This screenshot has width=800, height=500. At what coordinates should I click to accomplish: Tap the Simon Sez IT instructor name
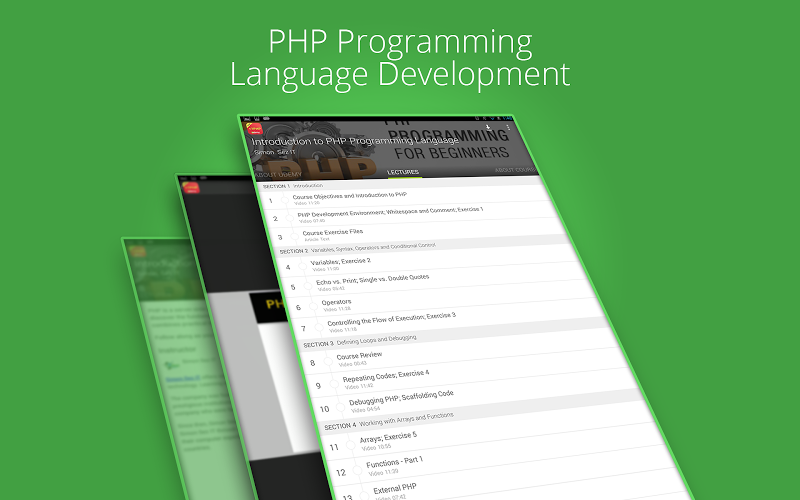274,152
